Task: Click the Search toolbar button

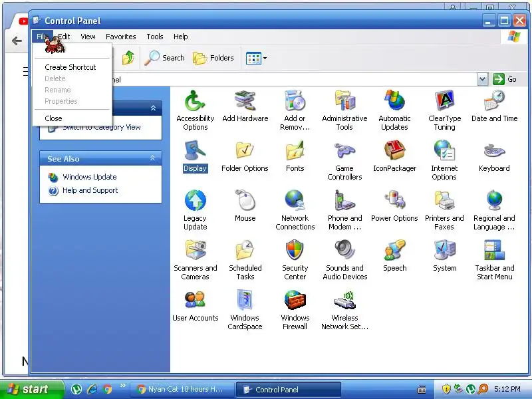Action: [164, 58]
